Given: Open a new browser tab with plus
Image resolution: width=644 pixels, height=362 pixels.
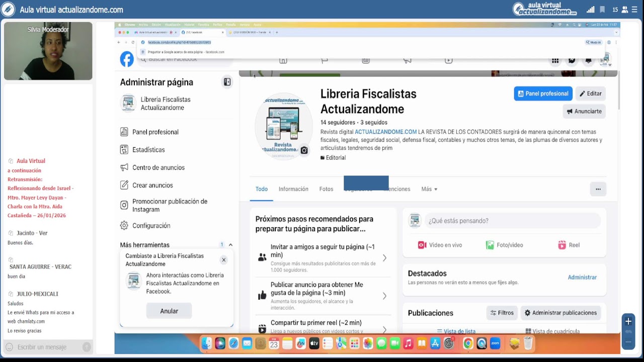Looking at the screenshot, I should pos(277,32).
